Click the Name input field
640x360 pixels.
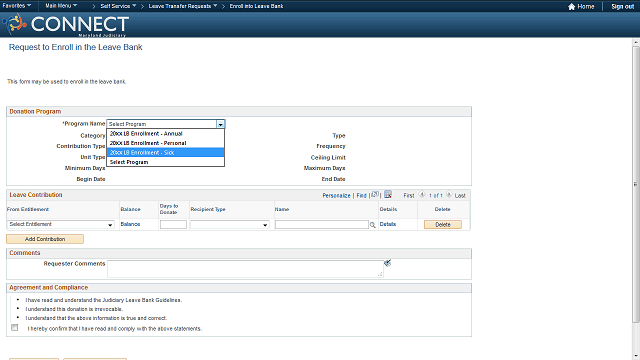coord(322,224)
